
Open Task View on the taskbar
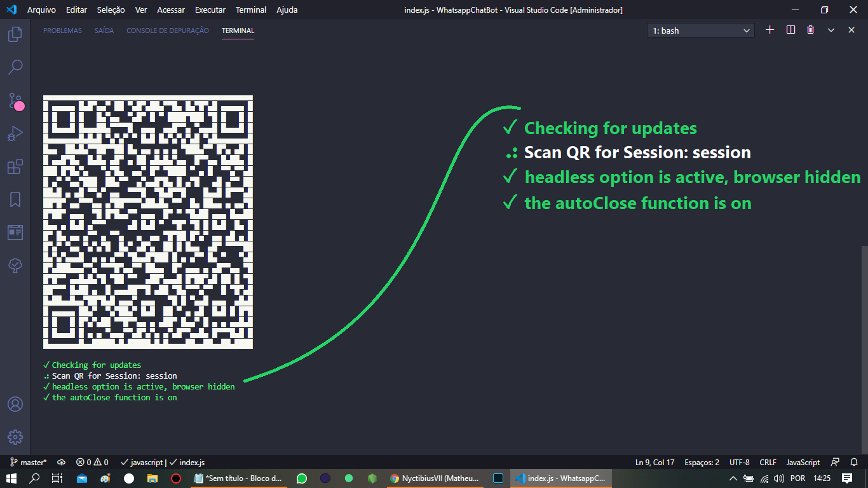57,478
